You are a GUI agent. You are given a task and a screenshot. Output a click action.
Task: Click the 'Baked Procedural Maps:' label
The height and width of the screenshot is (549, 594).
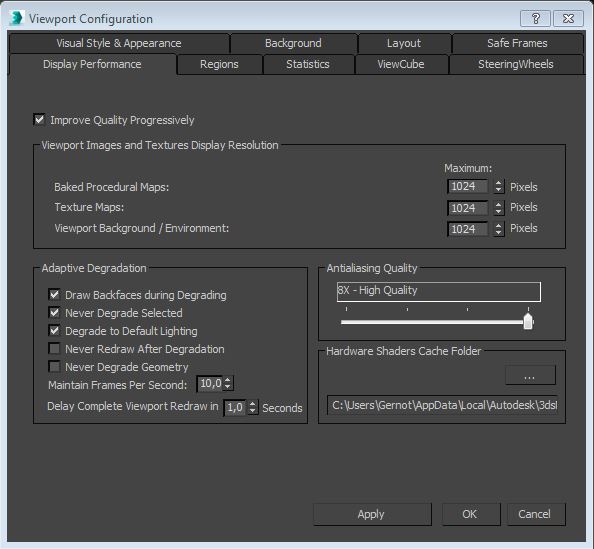(x=111, y=187)
